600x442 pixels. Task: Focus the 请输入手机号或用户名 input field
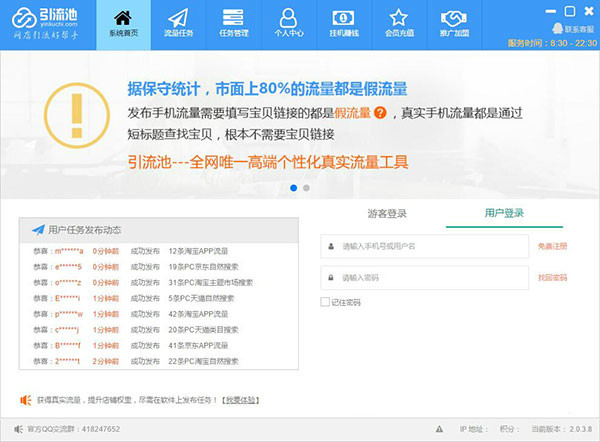(x=424, y=246)
